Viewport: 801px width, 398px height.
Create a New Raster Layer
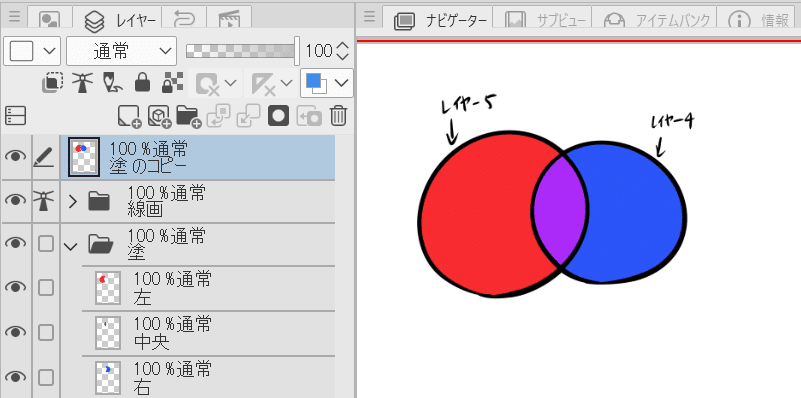(x=129, y=116)
